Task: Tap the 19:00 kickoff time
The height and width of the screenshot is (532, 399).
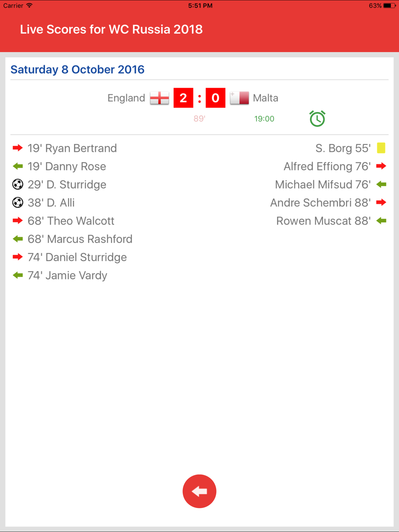Action: pos(264,119)
